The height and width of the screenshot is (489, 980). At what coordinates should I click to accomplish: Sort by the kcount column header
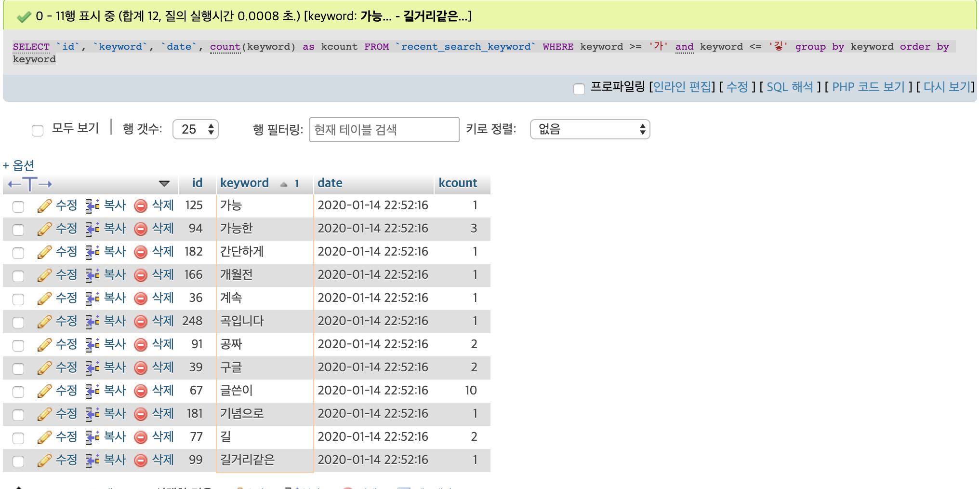click(x=457, y=183)
